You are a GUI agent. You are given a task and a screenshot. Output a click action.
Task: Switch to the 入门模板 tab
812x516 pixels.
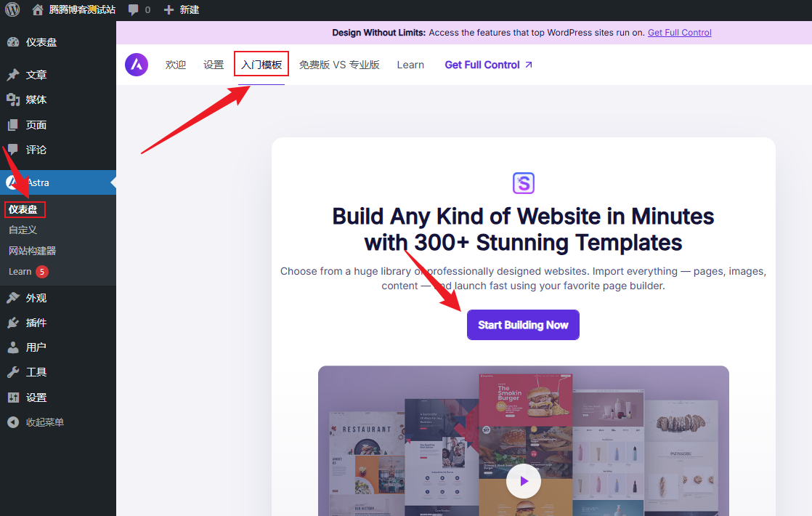[261, 65]
